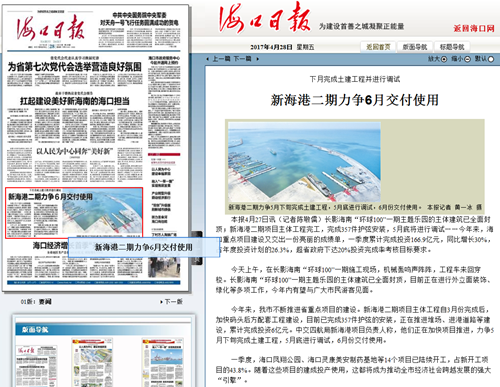Open second page thumbnail in 版面导航
This screenshot has width=500, height=387.
92,363
